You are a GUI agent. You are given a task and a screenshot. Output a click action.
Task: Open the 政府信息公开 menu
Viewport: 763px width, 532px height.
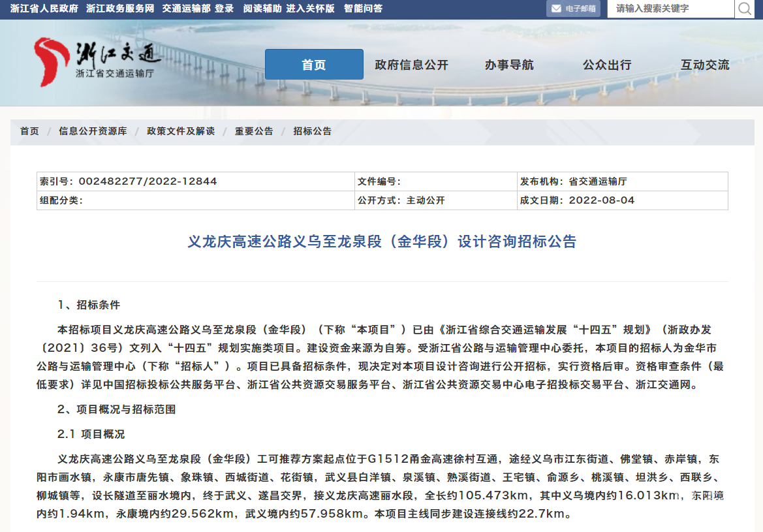pyautogui.click(x=412, y=65)
